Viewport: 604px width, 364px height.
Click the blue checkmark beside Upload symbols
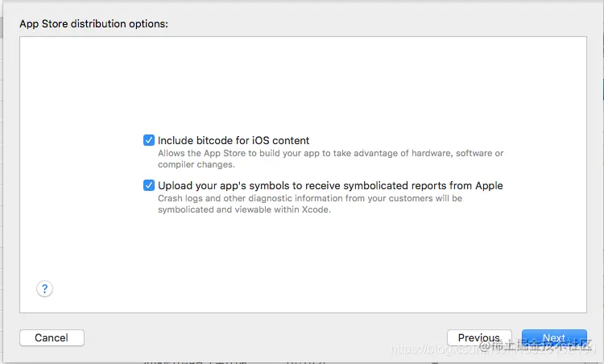point(149,185)
